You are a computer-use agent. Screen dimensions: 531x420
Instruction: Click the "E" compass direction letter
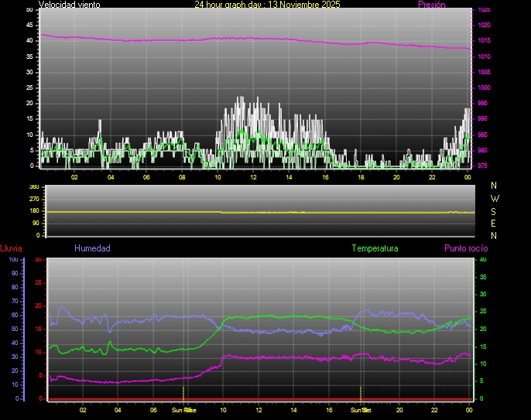point(495,223)
